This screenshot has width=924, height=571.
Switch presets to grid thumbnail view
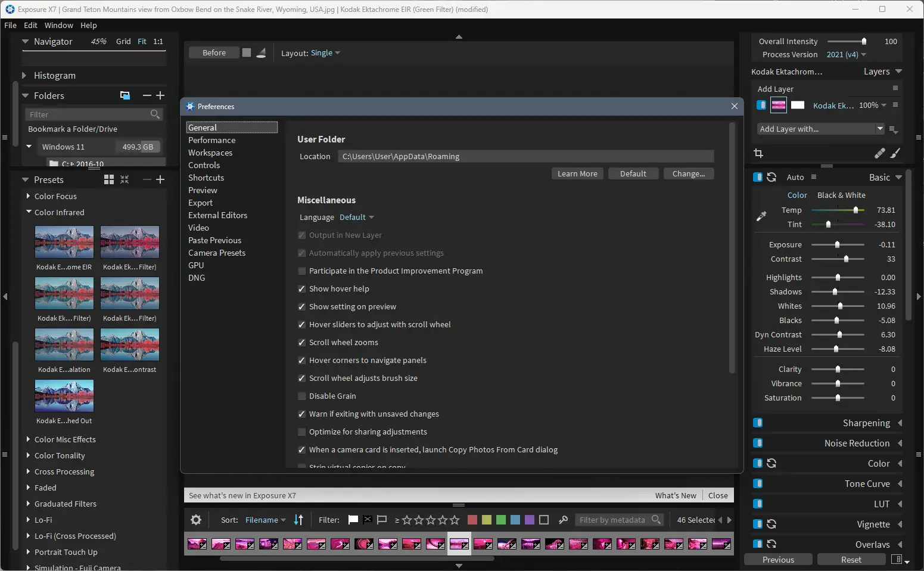(x=109, y=179)
